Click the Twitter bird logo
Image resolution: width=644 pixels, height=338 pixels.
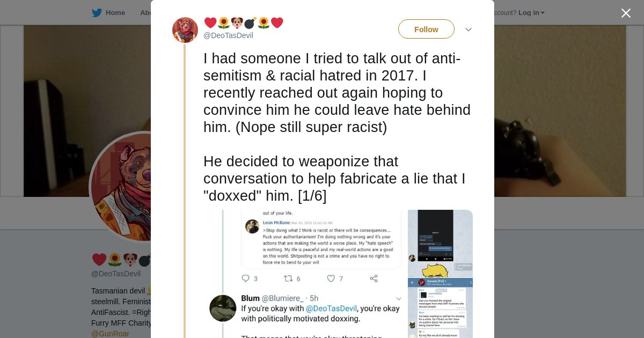(x=97, y=13)
